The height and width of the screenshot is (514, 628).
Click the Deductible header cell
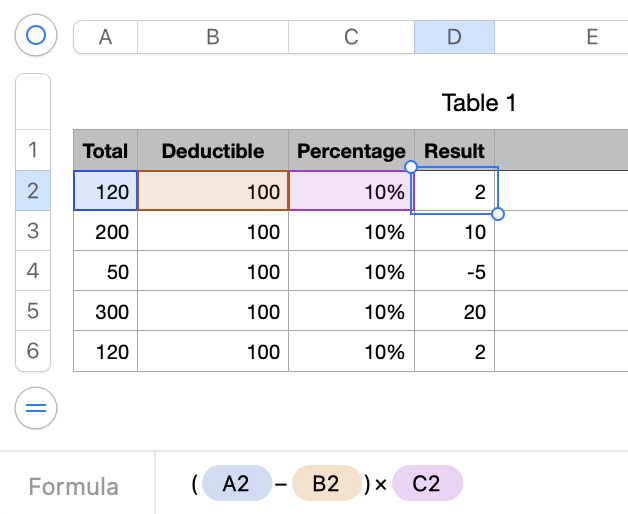coord(212,151)
